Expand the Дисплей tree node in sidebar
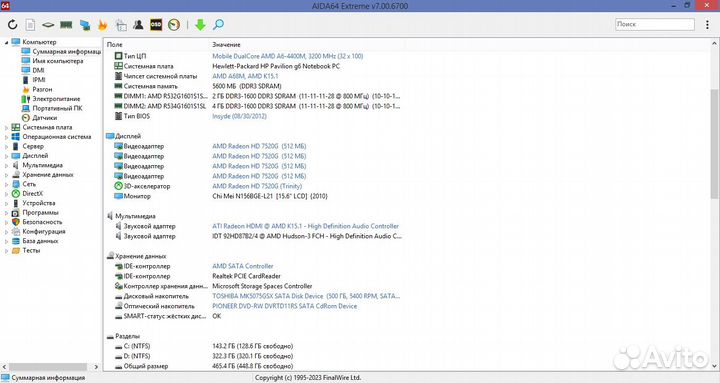The height and width of the screenshot is (383, 720). [6, 156]
